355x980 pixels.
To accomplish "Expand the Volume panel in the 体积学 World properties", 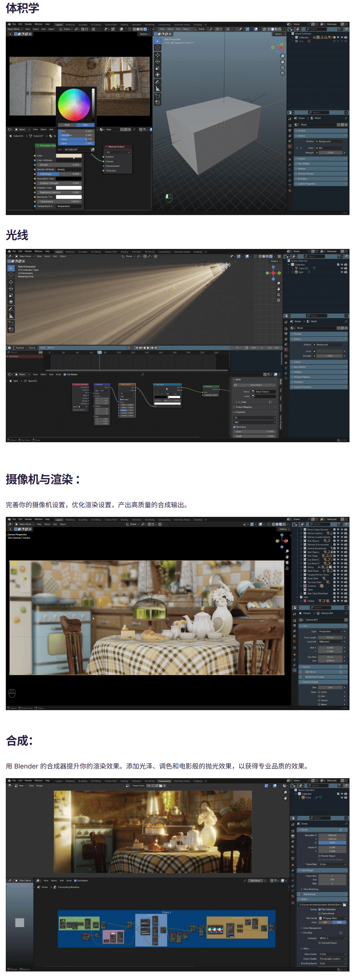I will [x=321, y=159].
